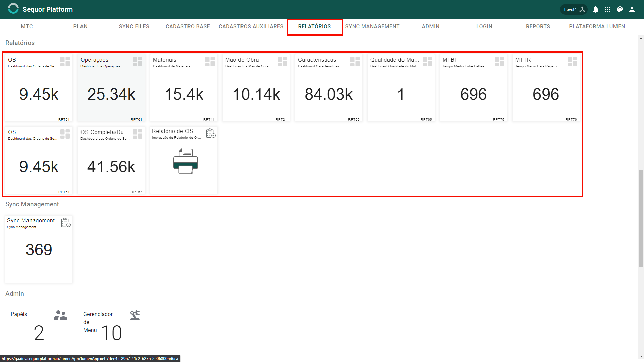
Task: Click the RPT41 code on Materiais card
Action: coord(209,119)
